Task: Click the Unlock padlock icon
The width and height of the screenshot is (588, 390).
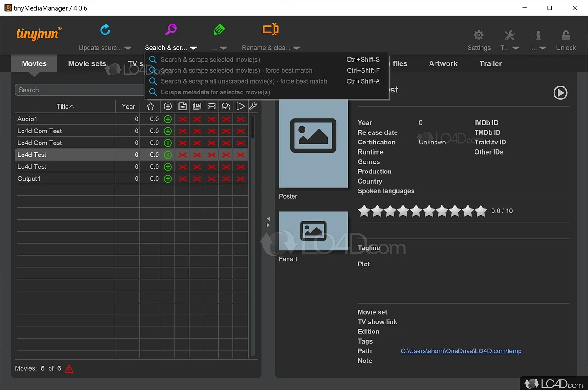Action: (566, 35)
